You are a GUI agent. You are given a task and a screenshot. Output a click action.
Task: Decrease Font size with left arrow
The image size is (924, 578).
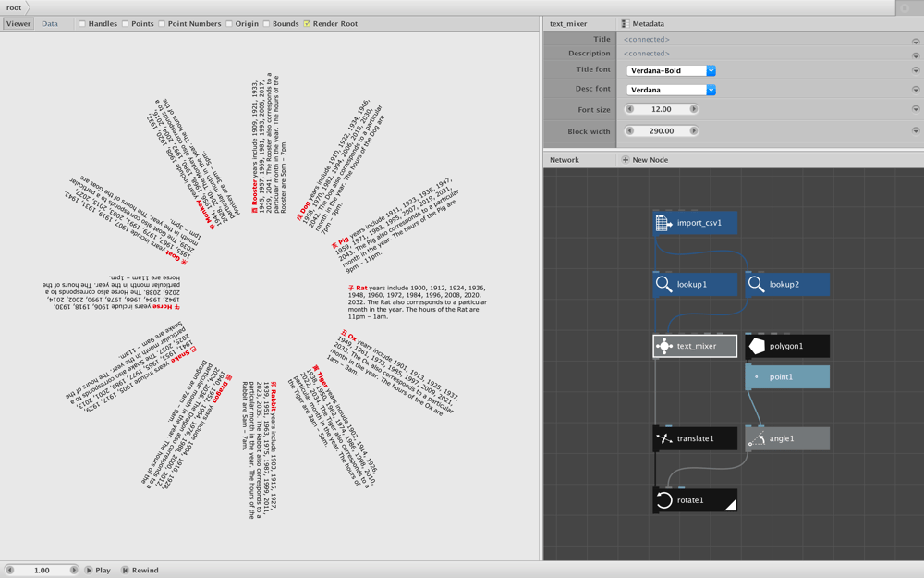click(x=630, y=109)
